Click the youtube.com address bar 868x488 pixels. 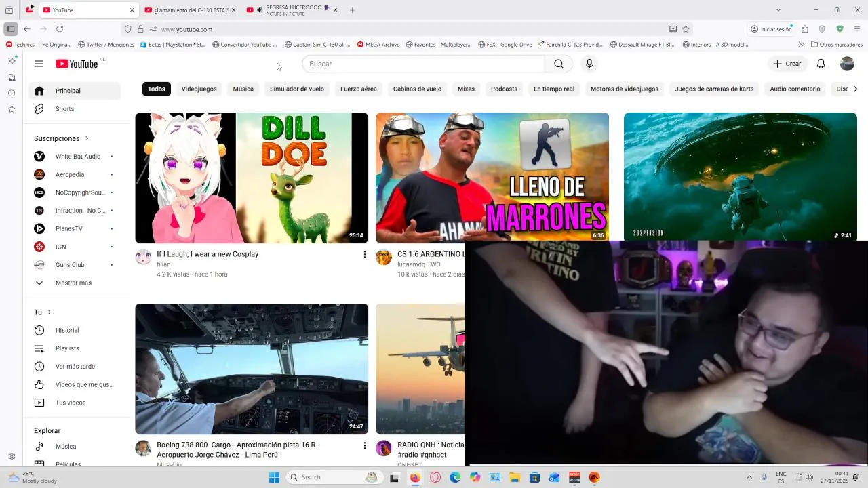click(x=407, y=29)
